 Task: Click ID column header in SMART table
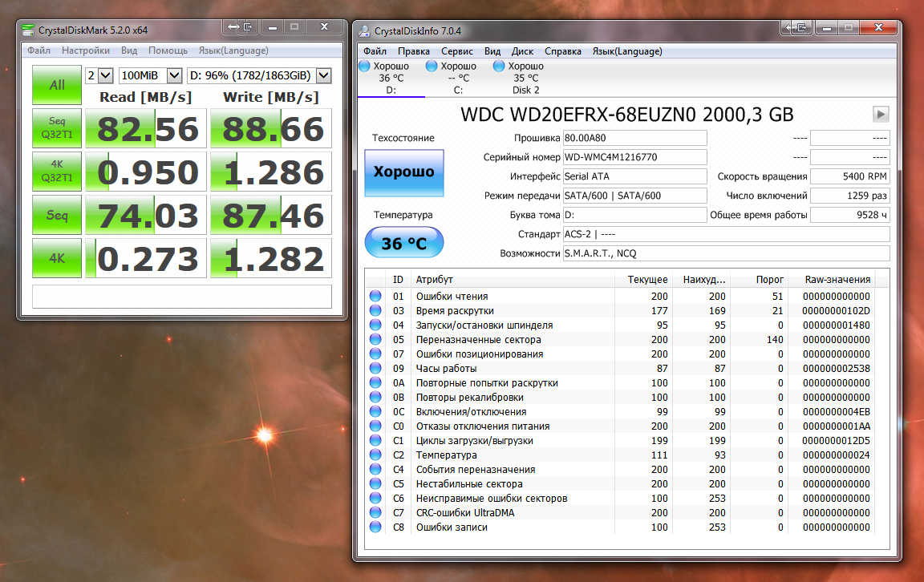coord(399,279)
